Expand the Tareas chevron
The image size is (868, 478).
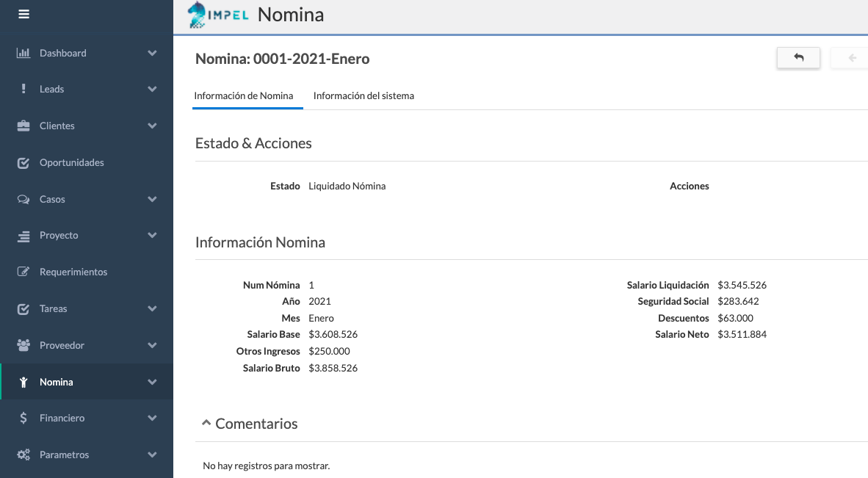pyautogui.click(x=152, y=308)
